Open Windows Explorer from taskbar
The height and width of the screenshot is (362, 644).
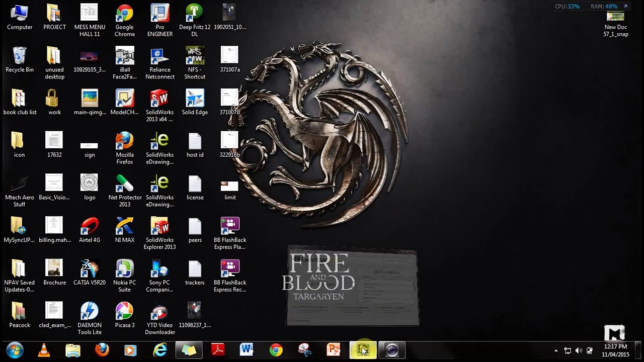pyautogui.click(x=73, y=350)
